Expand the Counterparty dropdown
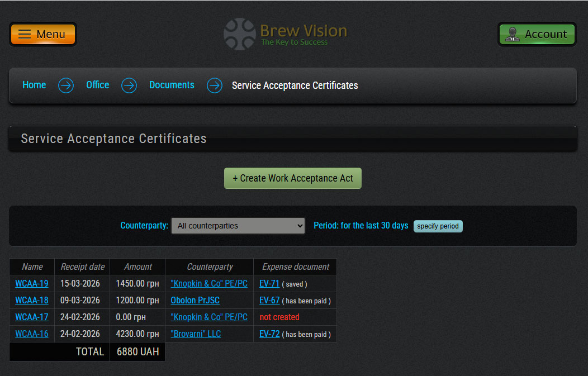The height and width of the screenshot is (376, 588). 238,226
